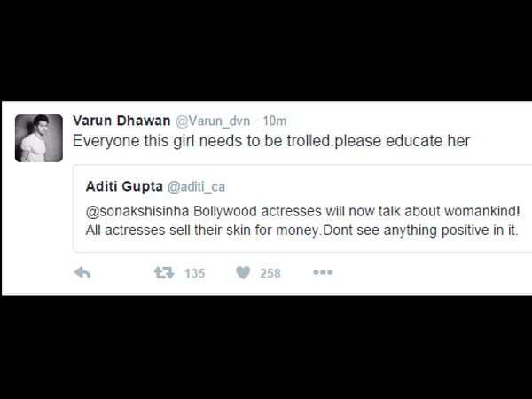Click the reply arrow icon
The height and width of the screenshot is (399, 532).
click(82, 273)
